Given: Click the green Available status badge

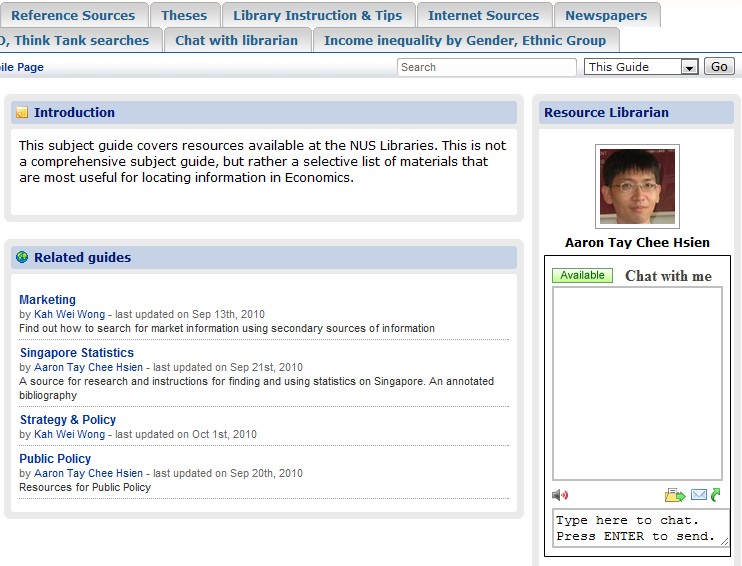Looking at the screenshot, I should pos(582,276).
